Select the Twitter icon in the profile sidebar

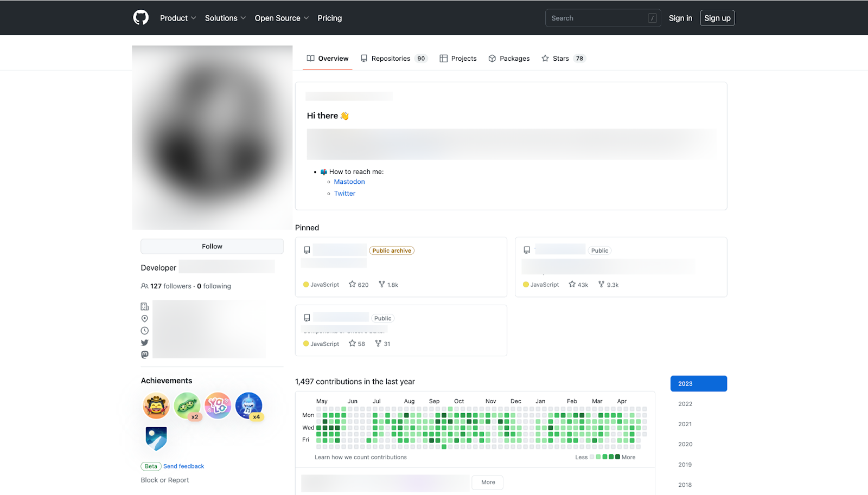[144, 342]
